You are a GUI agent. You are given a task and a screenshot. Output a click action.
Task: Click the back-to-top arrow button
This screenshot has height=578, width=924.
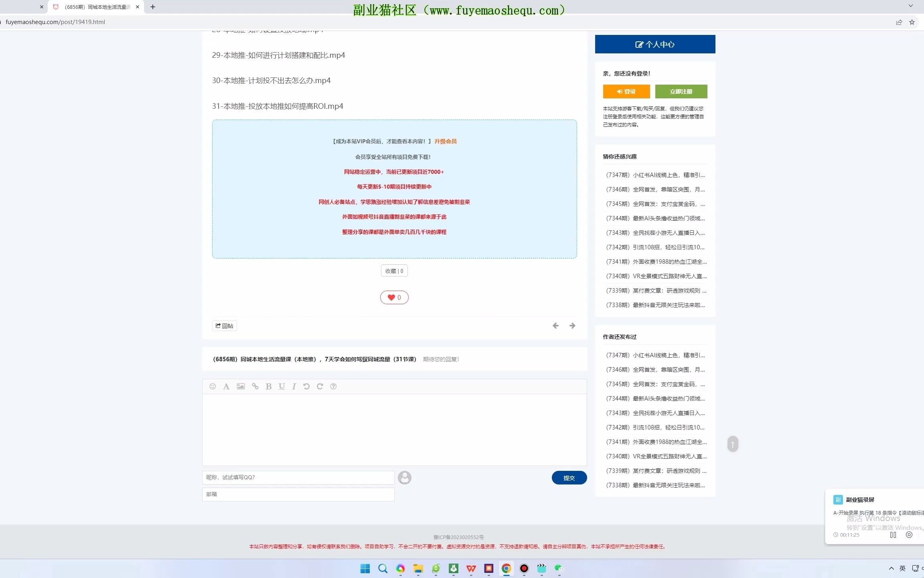733,444
